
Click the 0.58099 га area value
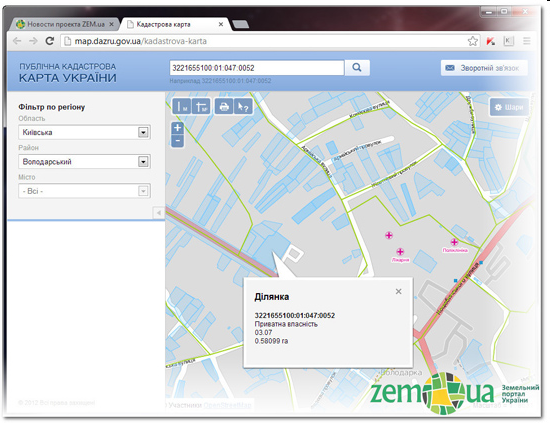coord(271,341)
